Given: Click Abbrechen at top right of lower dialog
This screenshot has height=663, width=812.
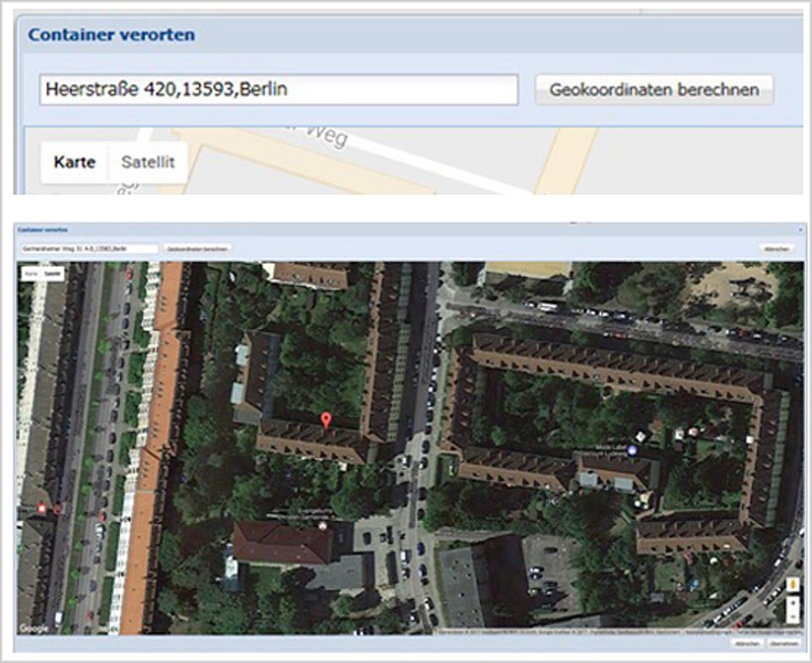Looking at the screenshot, I should 776,249.
